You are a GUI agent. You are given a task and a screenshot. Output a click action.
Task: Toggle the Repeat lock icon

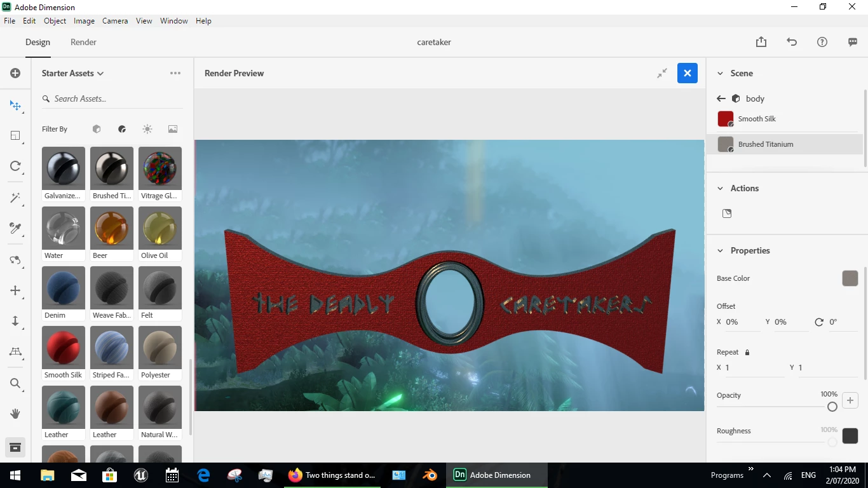click(x=747, y=352)
